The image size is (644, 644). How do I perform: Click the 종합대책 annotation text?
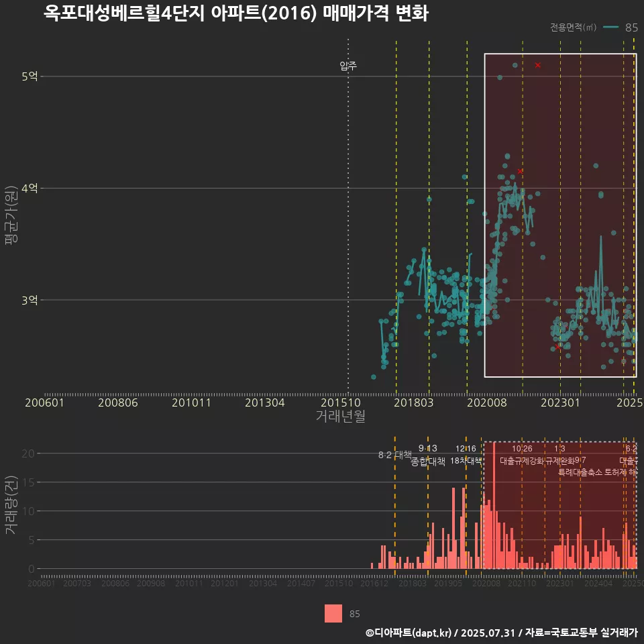click(427, 462)
